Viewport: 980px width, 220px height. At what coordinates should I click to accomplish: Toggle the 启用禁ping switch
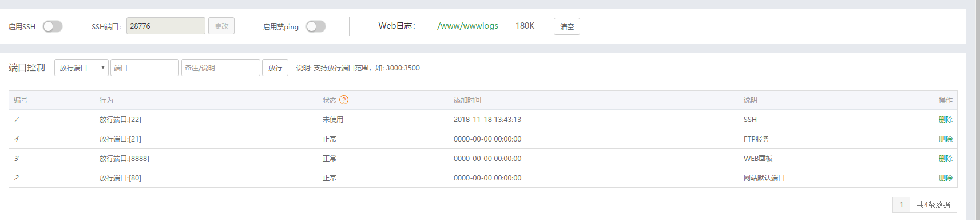coord(316,26)
